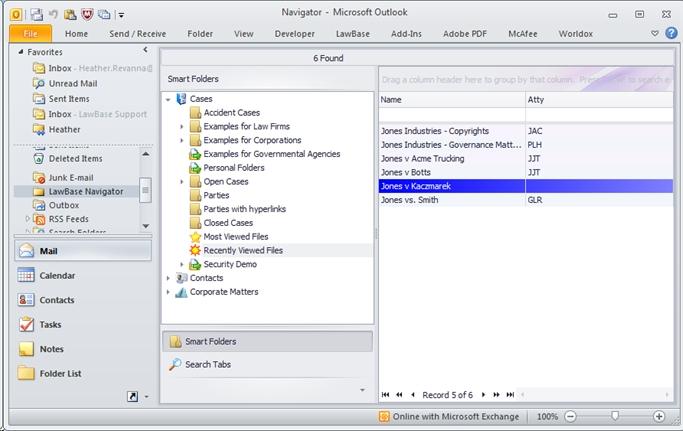Select the Jones vs. Smith record
This screenshot has height=431, width=683.
coord(526,200)
